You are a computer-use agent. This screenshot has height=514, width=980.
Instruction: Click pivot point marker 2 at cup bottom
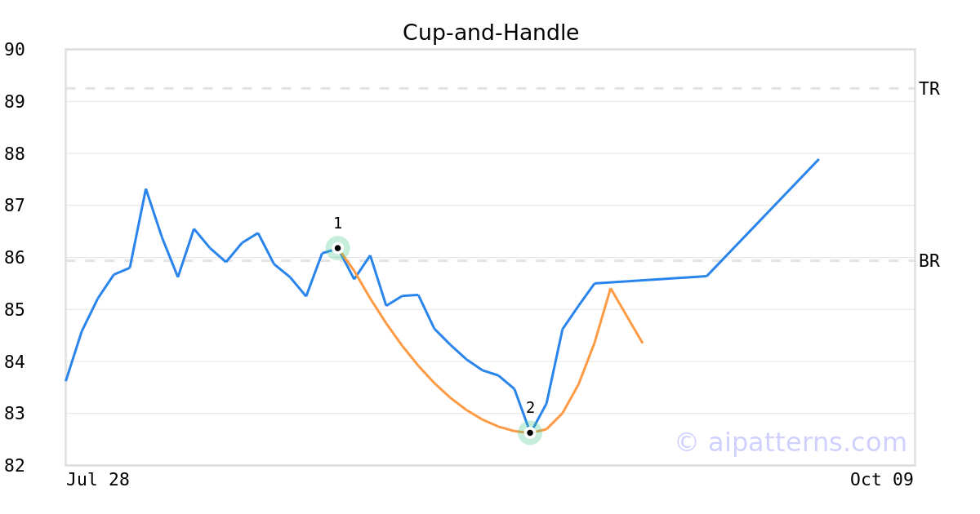(x=530, y=432)
